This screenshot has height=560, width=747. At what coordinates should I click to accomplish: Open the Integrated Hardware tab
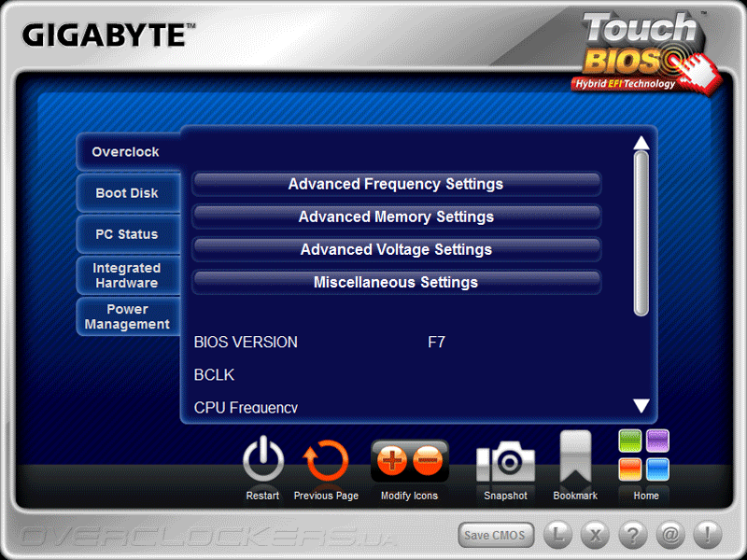(128, 275)
